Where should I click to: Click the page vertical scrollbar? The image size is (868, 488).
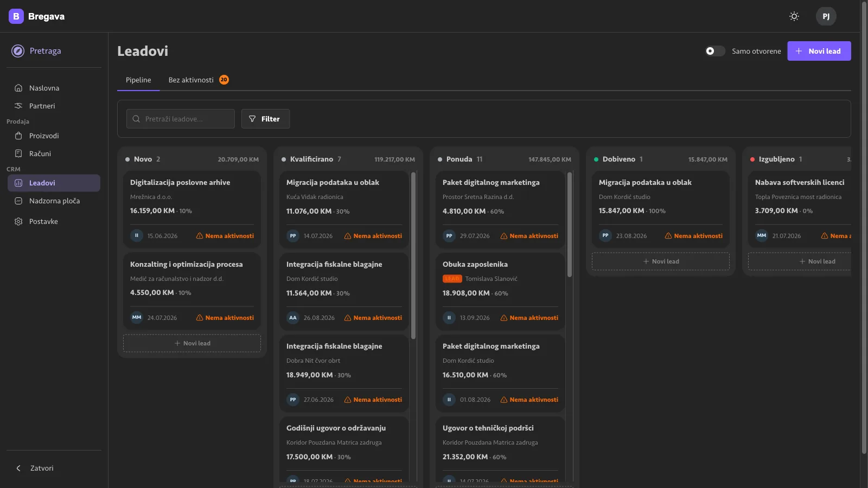(864, 228)
